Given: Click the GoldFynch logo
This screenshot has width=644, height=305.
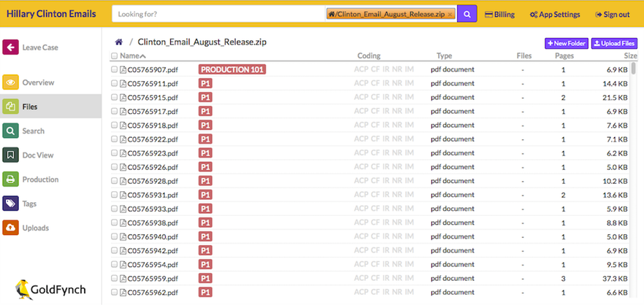Looking at the screenshot, I should (x=50, y=290).
